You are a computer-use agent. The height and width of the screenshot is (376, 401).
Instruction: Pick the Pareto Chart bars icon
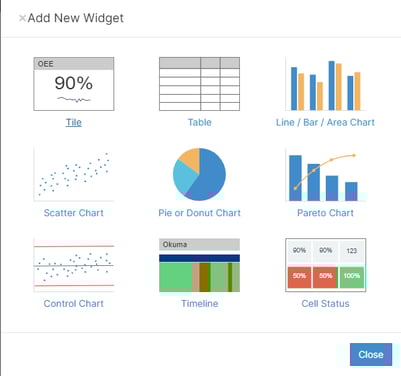(x=325, y=174)
